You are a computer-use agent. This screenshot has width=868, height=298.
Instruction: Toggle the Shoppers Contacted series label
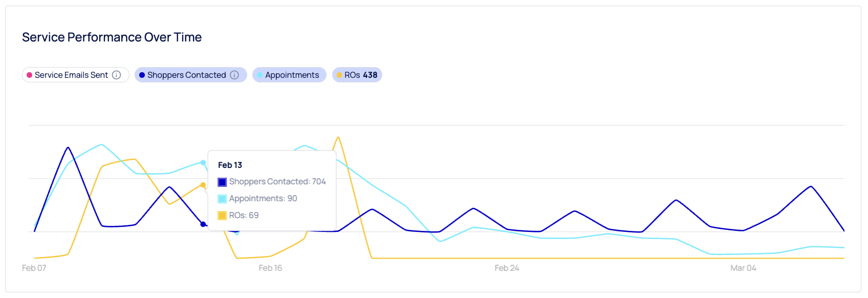coord(186,75)
